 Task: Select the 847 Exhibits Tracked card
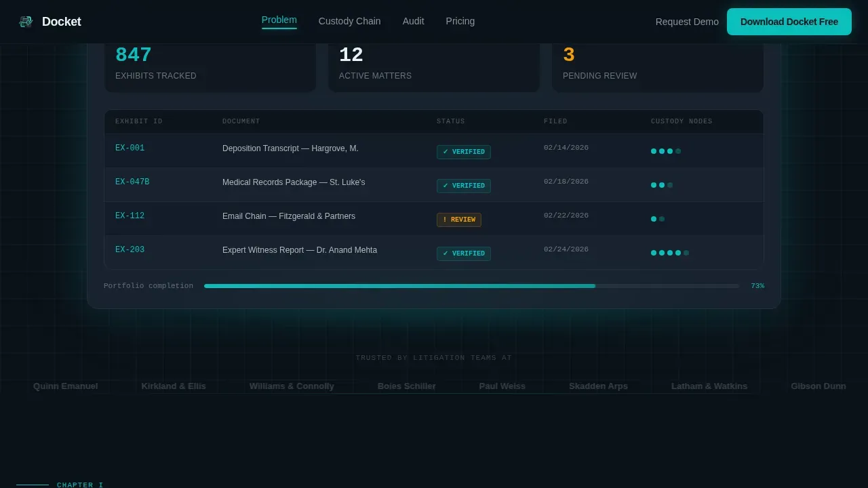210,66
